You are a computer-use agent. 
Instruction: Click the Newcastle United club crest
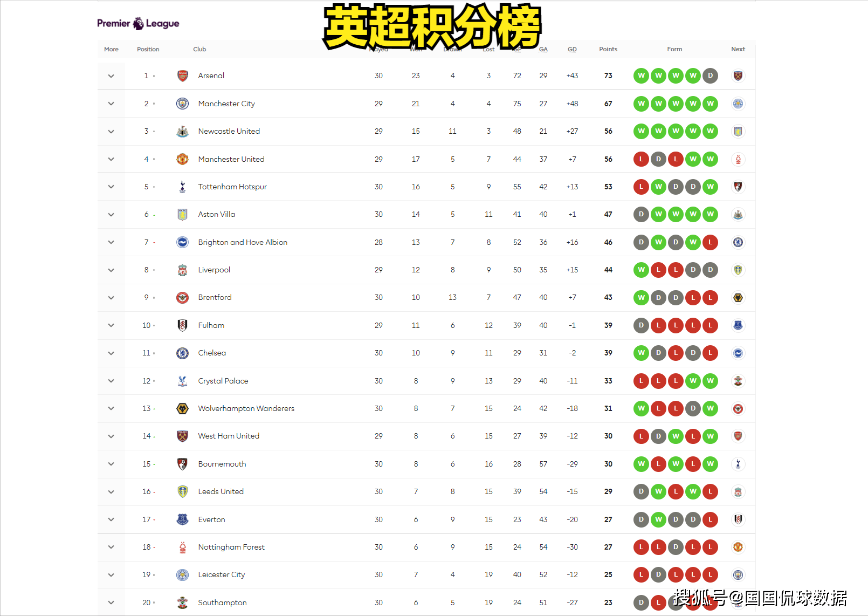pyautogui.click(x=183, y=131)
